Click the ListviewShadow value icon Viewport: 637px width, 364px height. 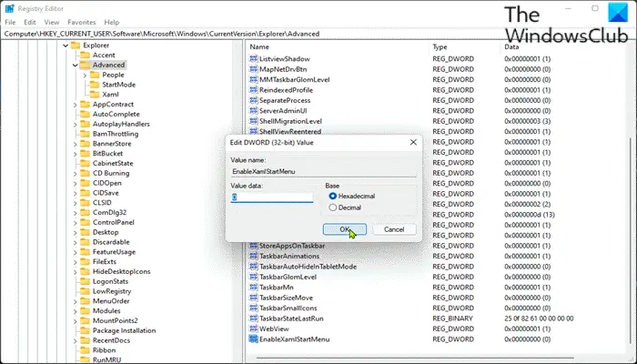pos(254,59)
